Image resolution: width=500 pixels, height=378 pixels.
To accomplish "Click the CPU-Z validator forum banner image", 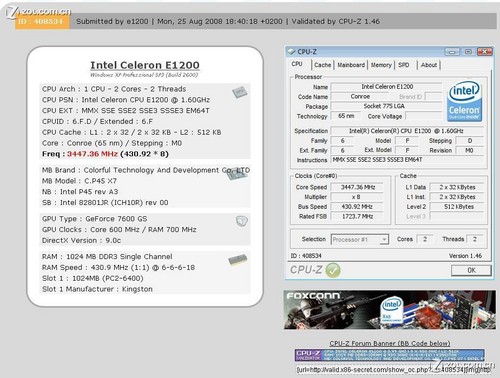I will [390, 355].
